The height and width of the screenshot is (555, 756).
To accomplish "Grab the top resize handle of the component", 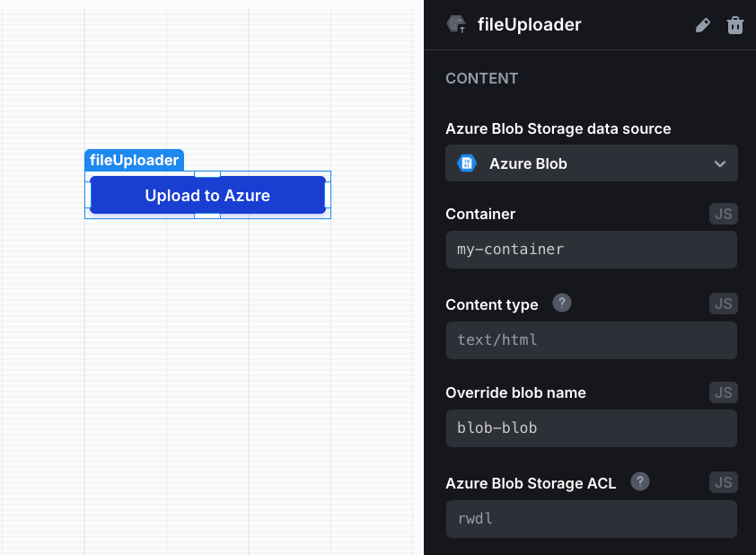I will pyautogui.click(x=207, y=174).
